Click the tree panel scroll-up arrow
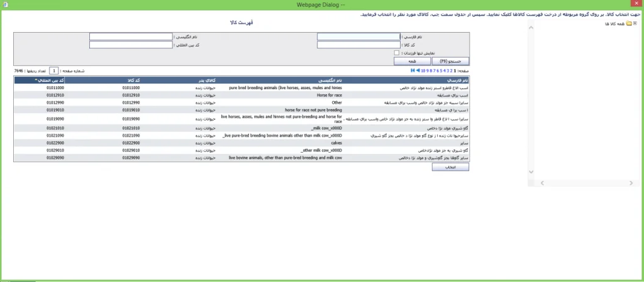 click(x=531, y=28)
